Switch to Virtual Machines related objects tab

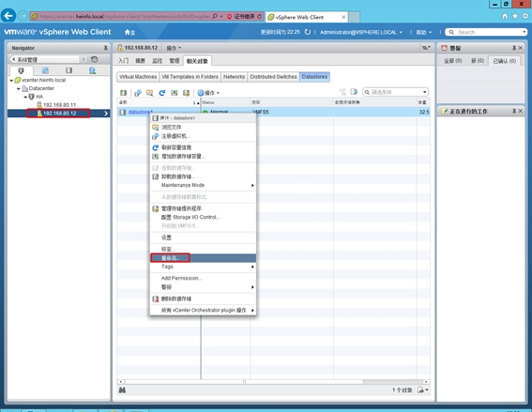138,77
